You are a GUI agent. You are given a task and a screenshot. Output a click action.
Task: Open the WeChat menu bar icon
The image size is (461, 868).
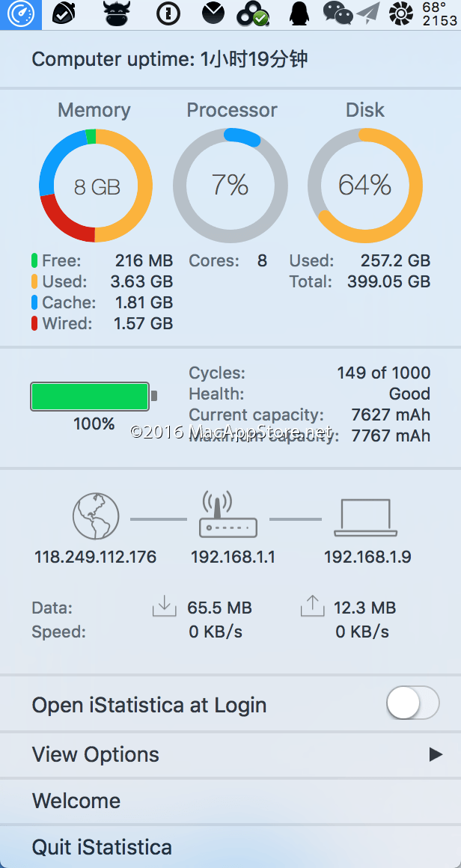pos(338,13)
